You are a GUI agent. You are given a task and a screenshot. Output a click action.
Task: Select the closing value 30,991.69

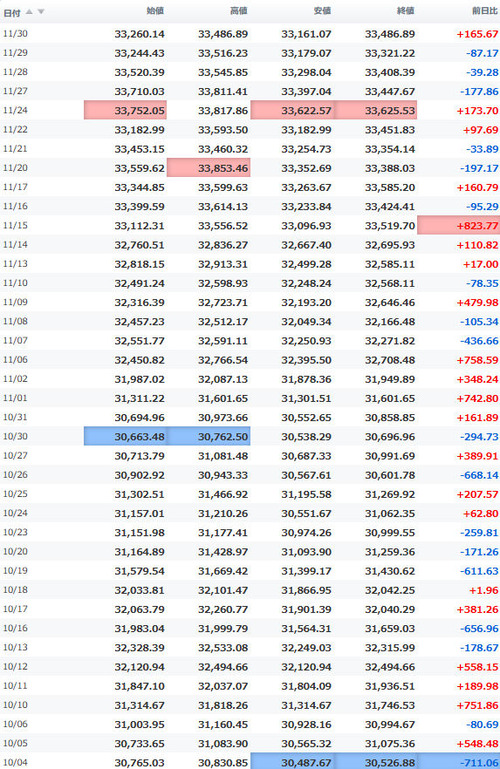point(390,456)
